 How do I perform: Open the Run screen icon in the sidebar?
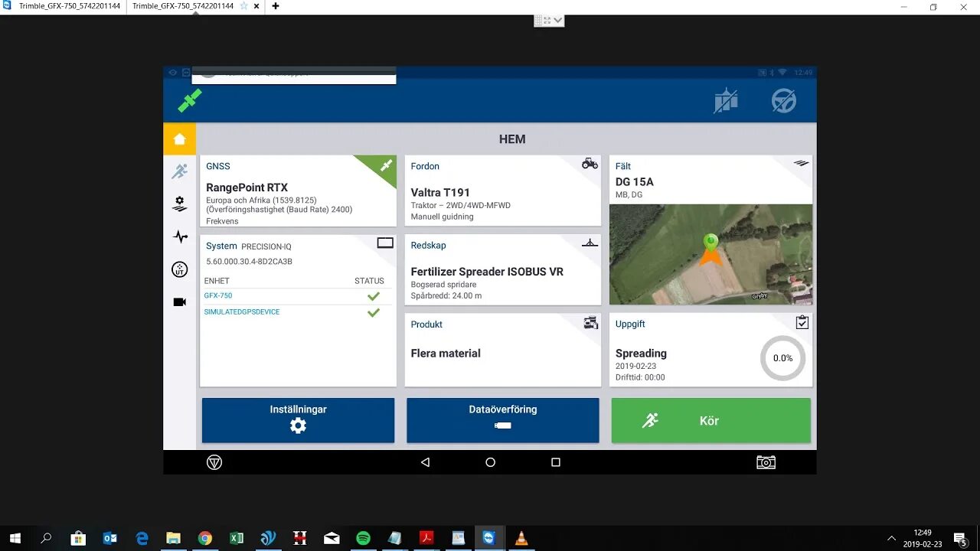(x=179, y=171)
